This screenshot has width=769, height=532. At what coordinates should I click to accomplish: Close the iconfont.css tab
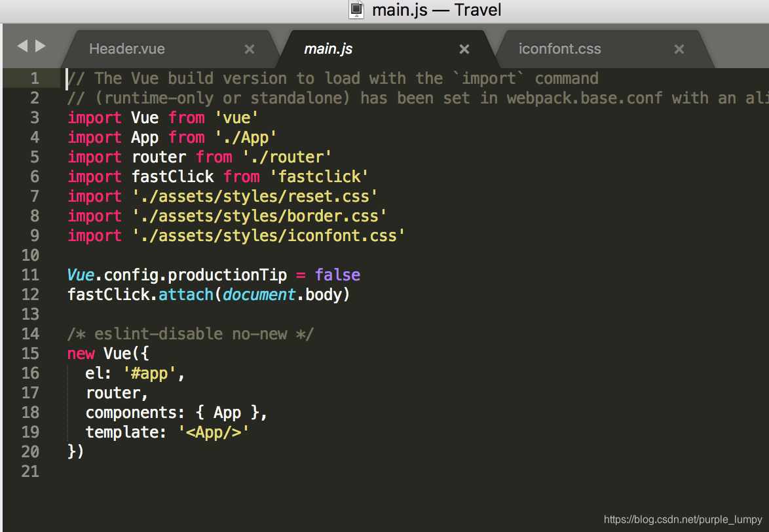679,49
